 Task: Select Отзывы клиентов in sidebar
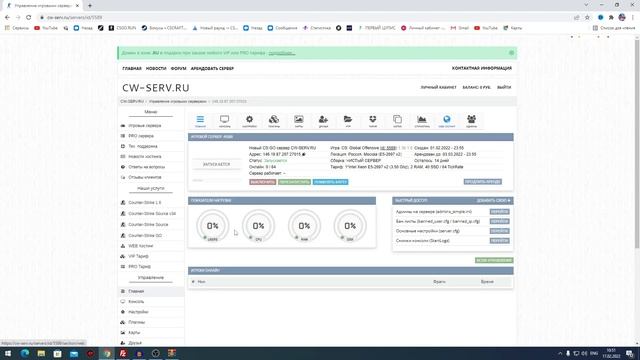point(144,178)
